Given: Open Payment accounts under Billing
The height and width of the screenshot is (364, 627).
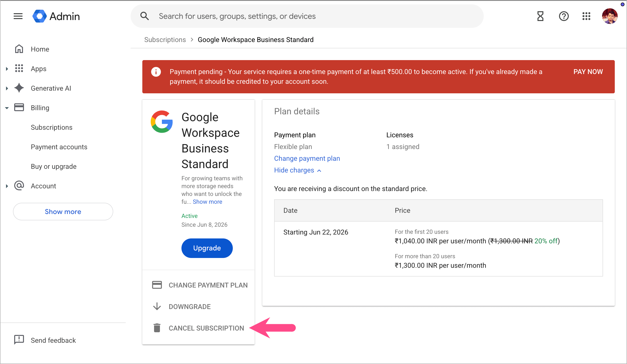Looking at the screenshot, I should 59,147.
